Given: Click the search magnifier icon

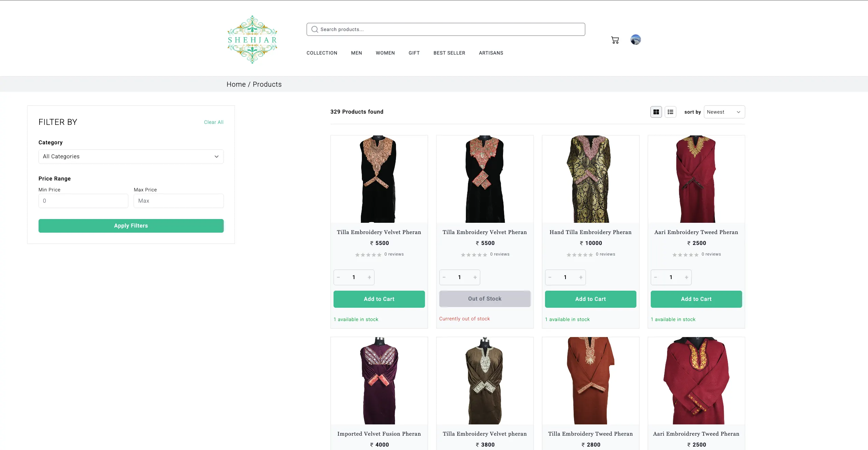Looking at the screenshot, I should coord(314,29).
